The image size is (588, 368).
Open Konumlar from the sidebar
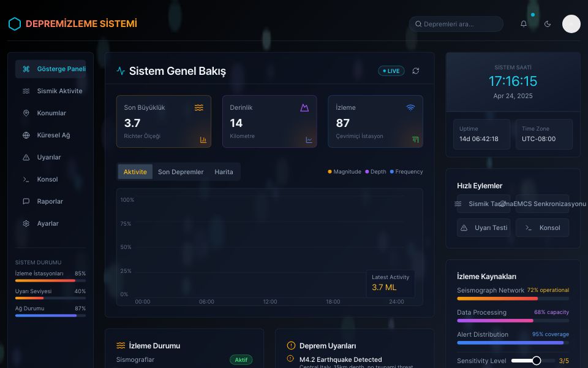coord(26,113)
